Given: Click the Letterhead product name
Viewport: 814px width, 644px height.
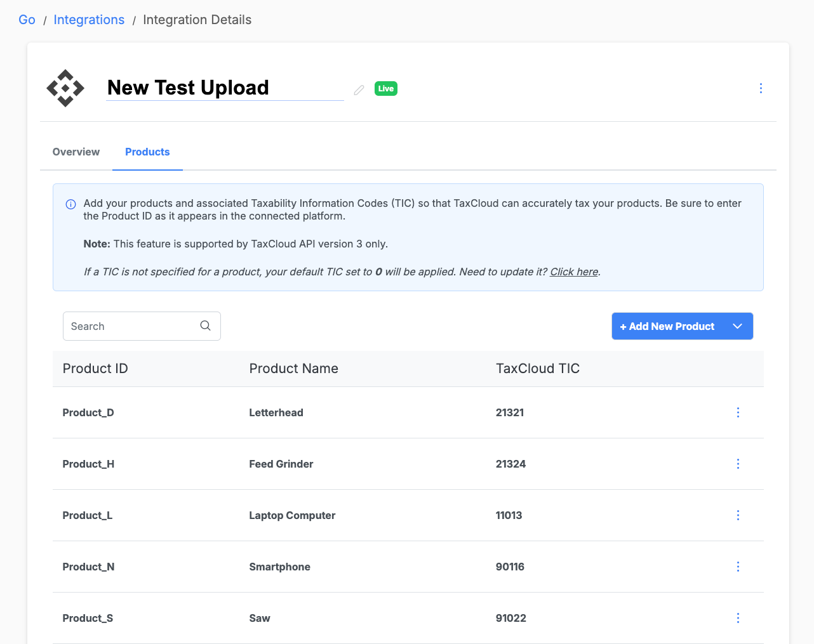Looking at the screenshot, I should point(276,412).
